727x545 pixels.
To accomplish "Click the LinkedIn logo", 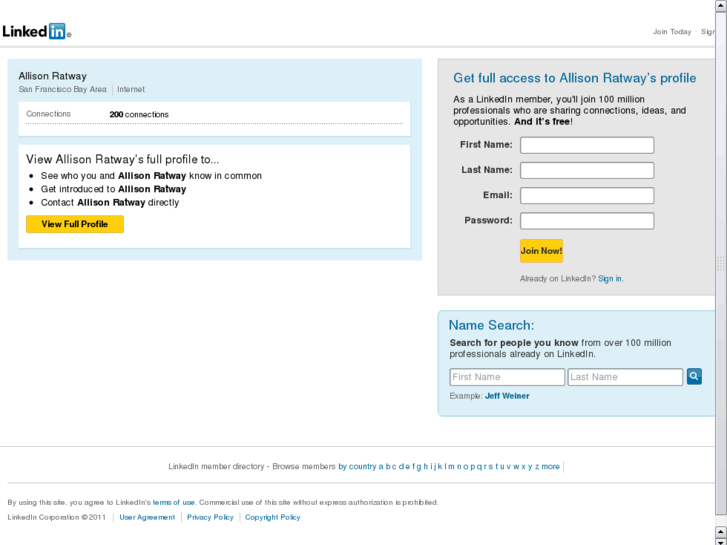I will (x=37, y=32).
